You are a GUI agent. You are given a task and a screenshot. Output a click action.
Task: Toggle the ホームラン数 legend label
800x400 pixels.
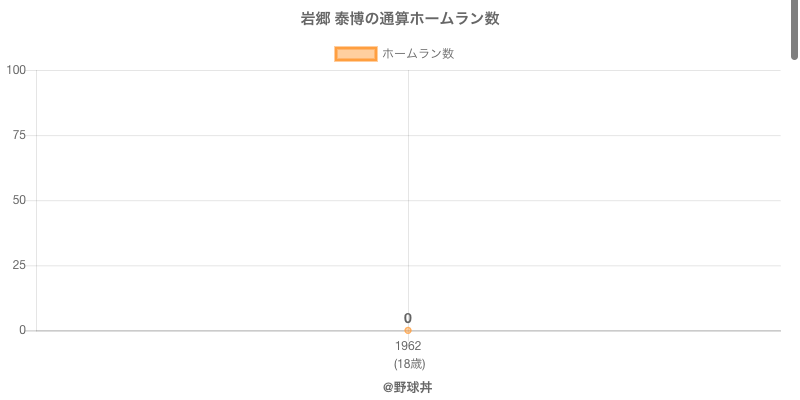point(418,54)
